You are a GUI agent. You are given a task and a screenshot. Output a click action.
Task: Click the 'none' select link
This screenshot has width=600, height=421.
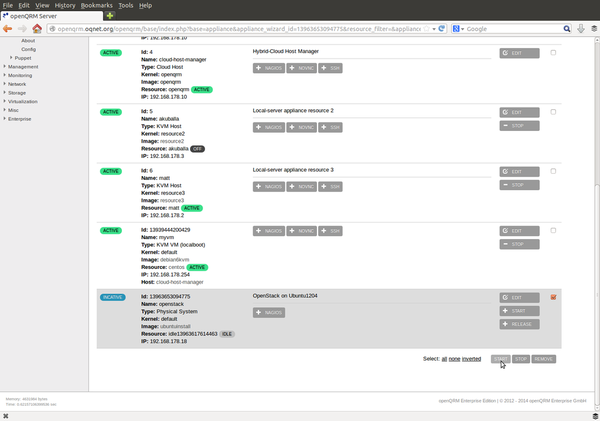pos(454,359)
